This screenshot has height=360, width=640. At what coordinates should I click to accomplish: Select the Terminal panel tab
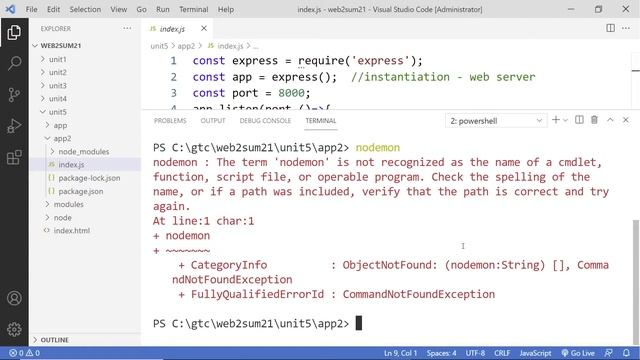pos(321,121)
